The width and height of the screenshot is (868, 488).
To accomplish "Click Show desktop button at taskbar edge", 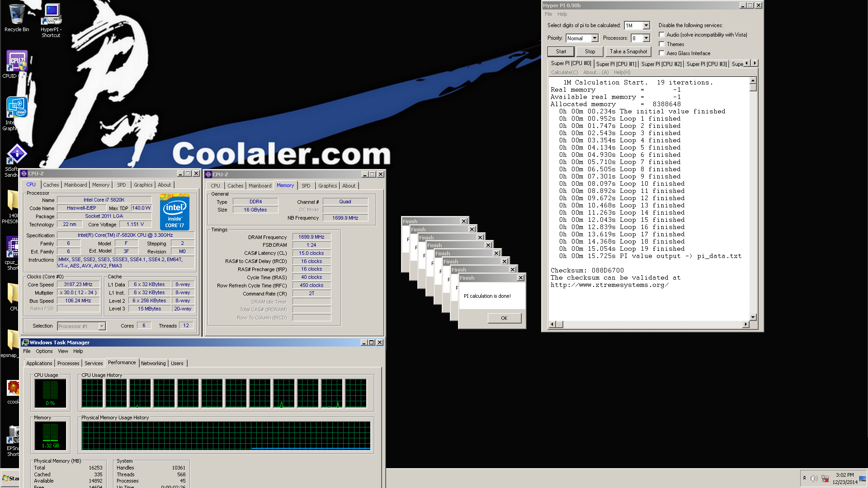I will [x=863, y=479].
